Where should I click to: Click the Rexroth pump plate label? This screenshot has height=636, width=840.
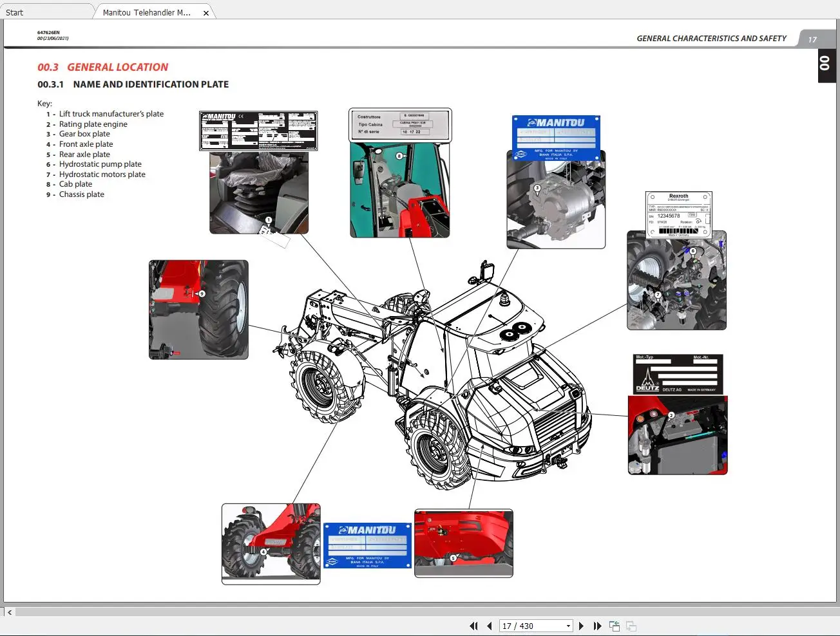[x=678, y=215]
